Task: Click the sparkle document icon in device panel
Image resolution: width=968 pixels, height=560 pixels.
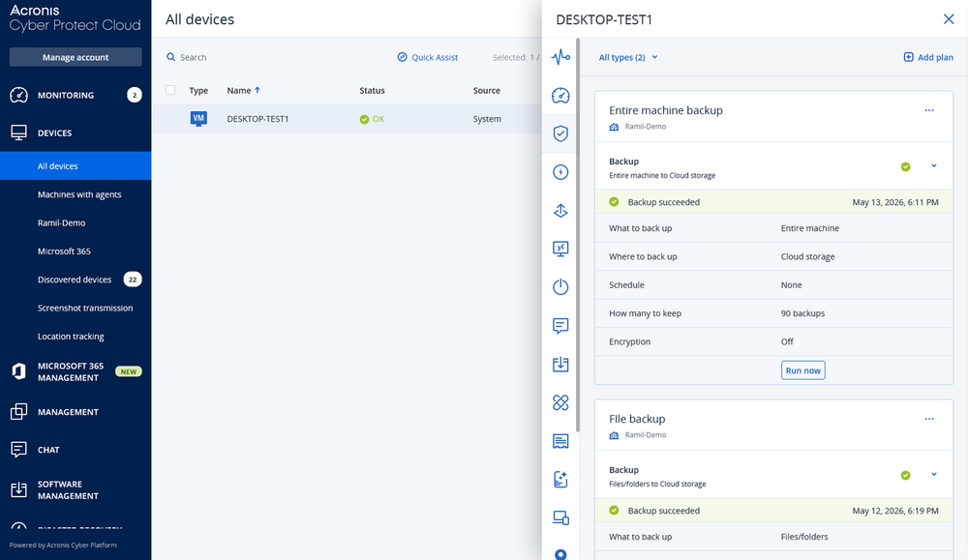Action: [560, 479]
